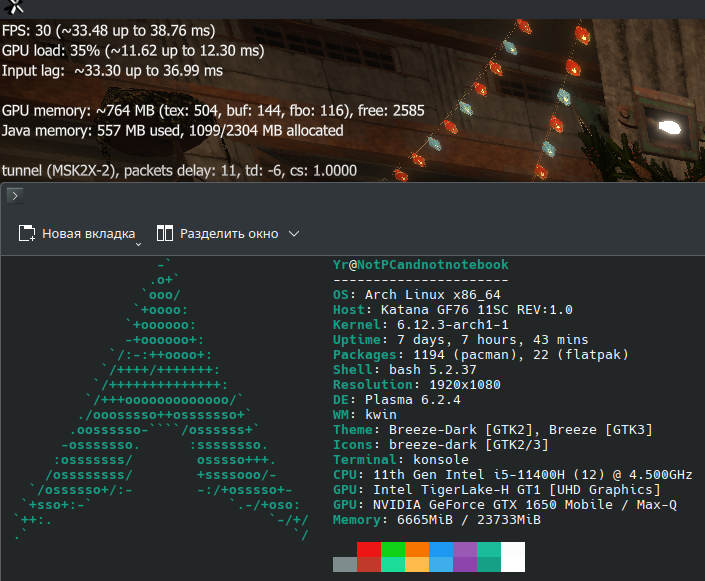Click the Terminal: konsole line

point(400,459)
